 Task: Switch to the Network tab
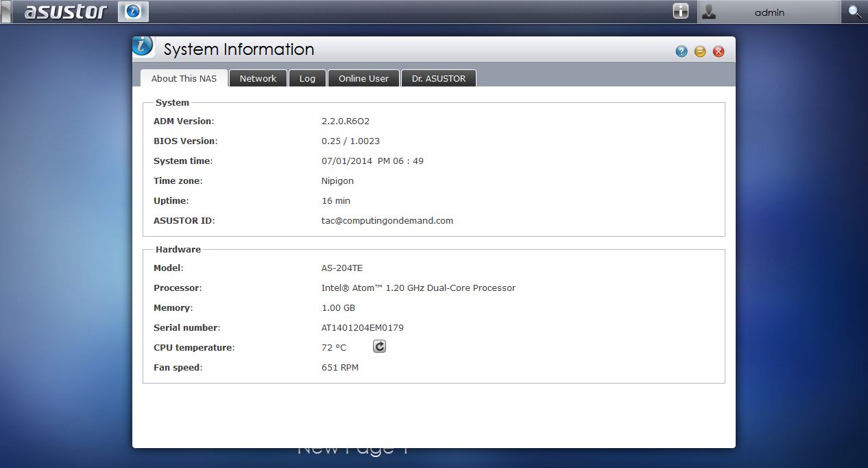pyautogui.click(x=258, y=78)
